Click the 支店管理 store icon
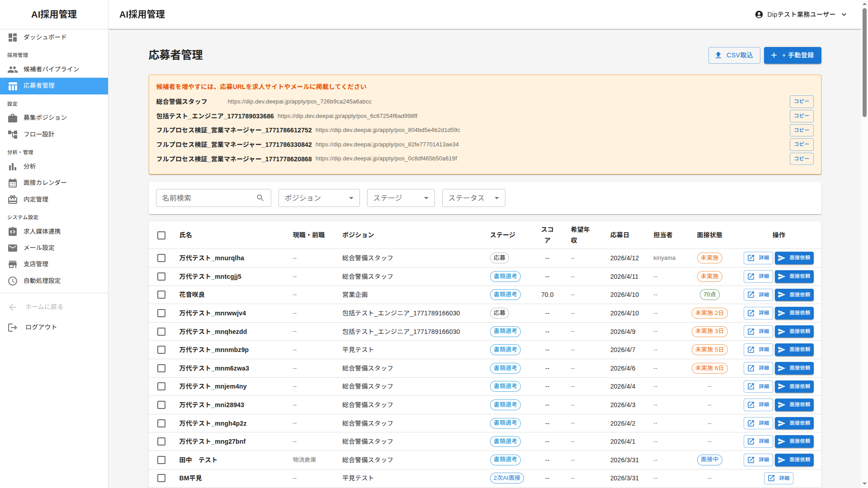 13,264
